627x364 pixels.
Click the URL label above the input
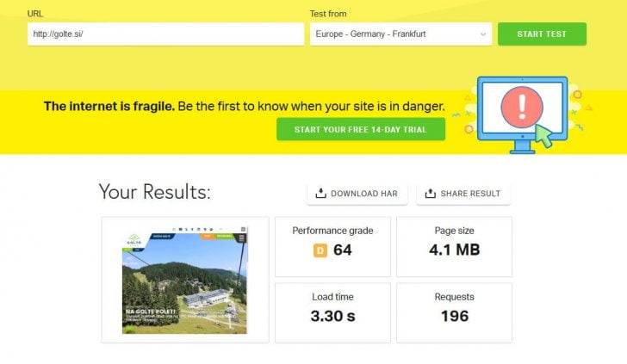(x=35, y=14)
